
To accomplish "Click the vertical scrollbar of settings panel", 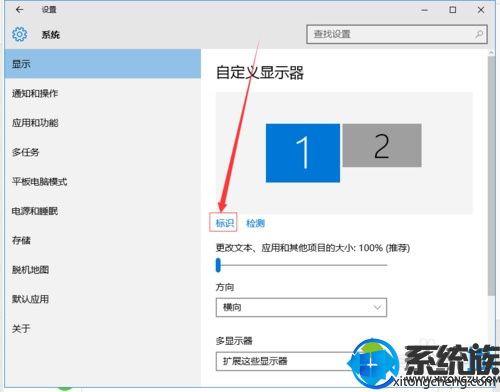I will [491, 176].
